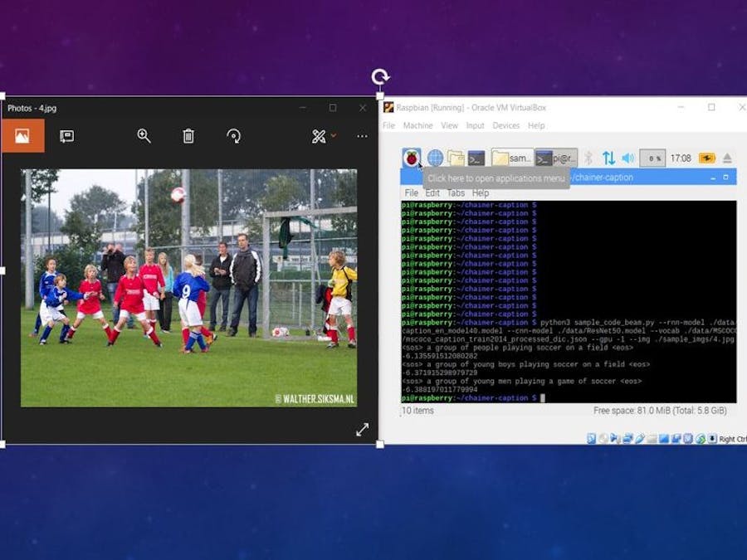747x560 pixels.
Task: Delete 4.jpg using the trash icon
Action: coord(188,136)
